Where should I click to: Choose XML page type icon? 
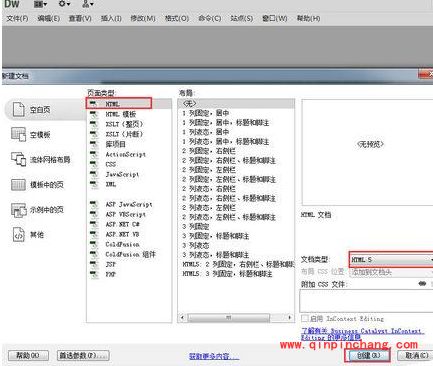(94, 184)
